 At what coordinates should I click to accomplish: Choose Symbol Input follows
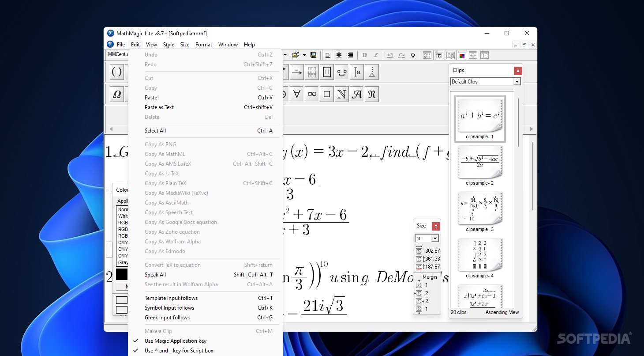point(206,308)
